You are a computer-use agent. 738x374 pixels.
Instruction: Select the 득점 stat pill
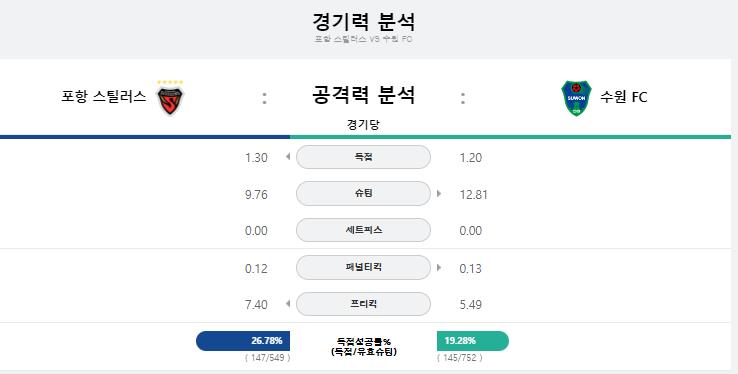tap(363, 157)
